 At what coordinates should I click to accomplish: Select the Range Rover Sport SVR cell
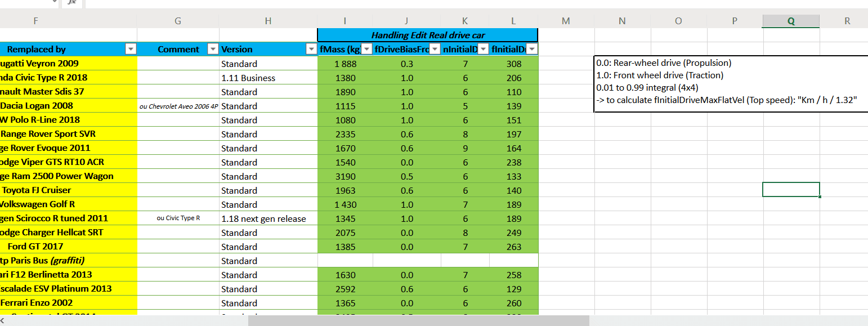click(68, 134)
